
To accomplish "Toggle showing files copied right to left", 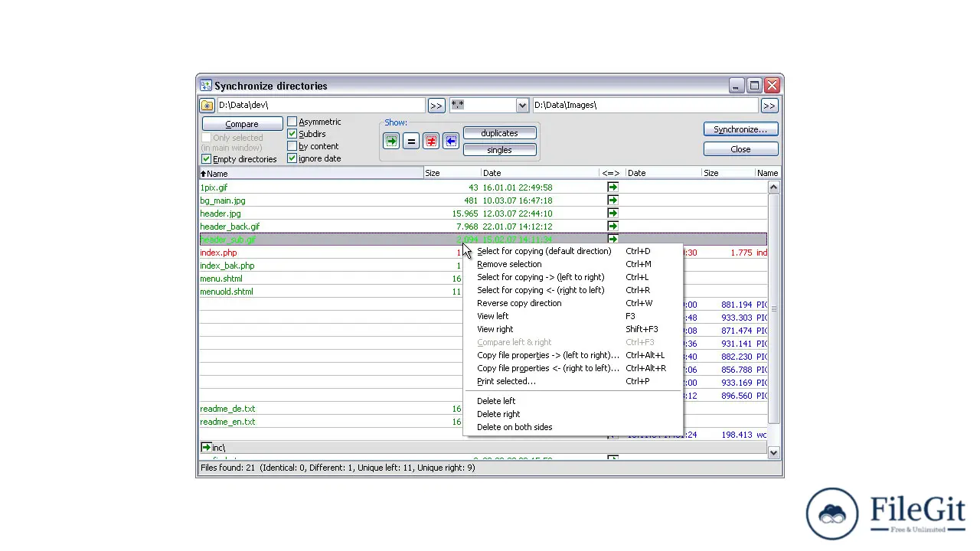I will point(450,142).
